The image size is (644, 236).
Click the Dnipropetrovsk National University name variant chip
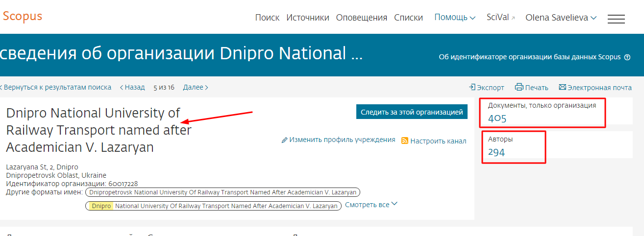click(223, 192)
